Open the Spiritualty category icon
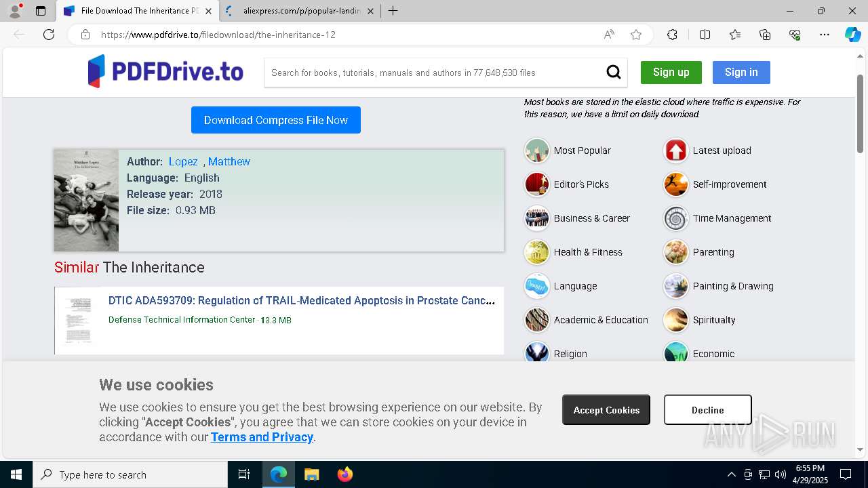Screen dimensions: 868x488 coord(675,320)
